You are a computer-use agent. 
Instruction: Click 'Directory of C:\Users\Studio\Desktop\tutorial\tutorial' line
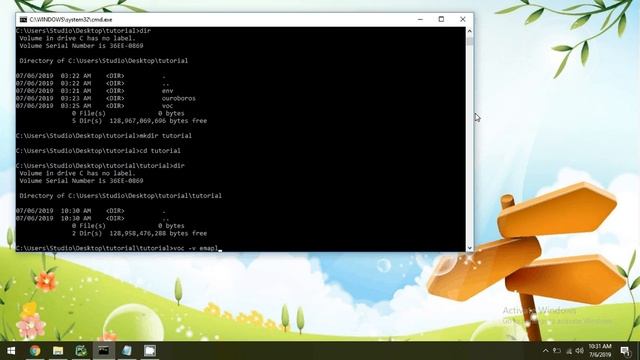point(120,196)
